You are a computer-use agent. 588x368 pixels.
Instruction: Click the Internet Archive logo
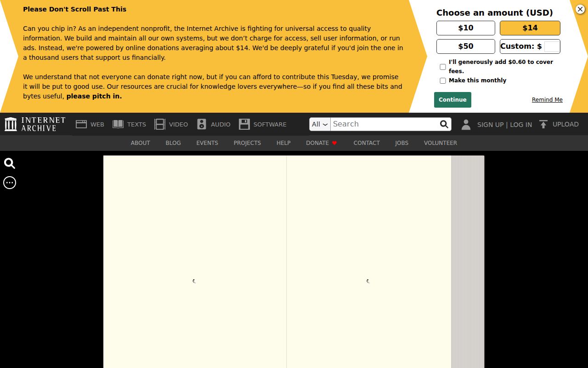click(x=35, y=124)
